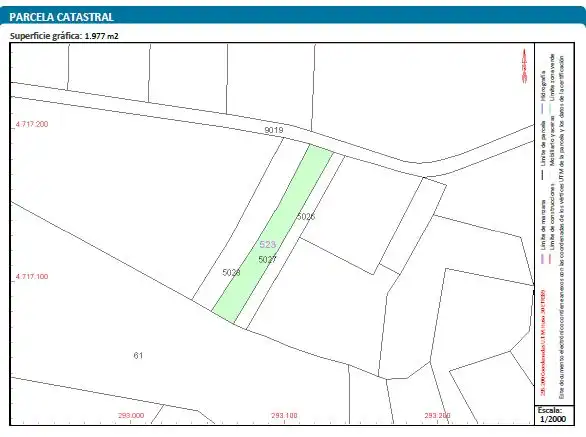Click the 293.000 easting coordinate label

[x=131, y=415]
